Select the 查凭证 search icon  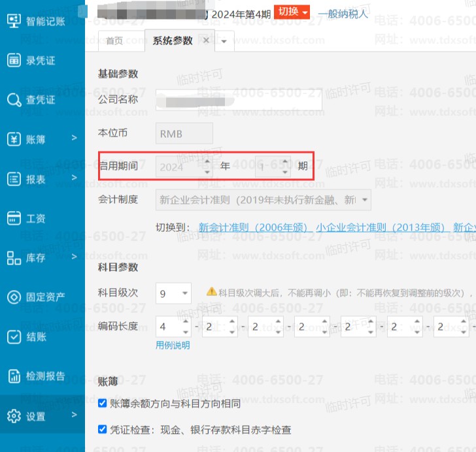coord(14,100)
